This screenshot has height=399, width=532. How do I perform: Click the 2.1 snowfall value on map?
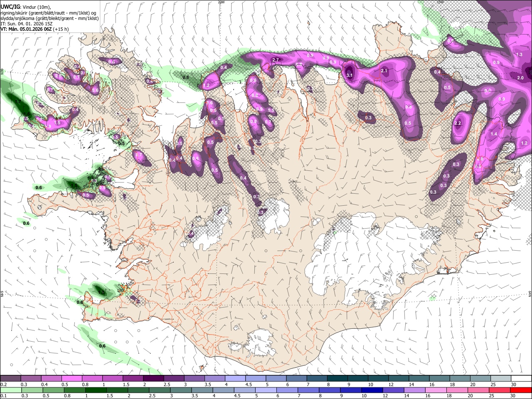[384, 71]
